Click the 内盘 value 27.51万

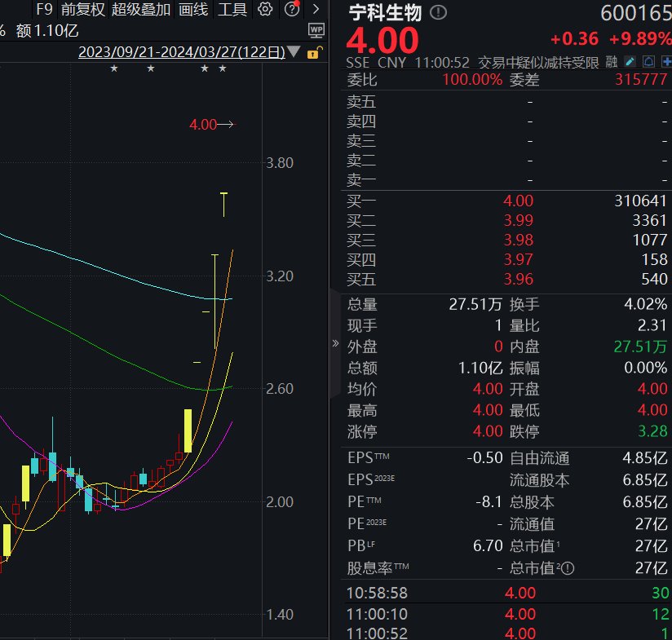click(640, 346)
